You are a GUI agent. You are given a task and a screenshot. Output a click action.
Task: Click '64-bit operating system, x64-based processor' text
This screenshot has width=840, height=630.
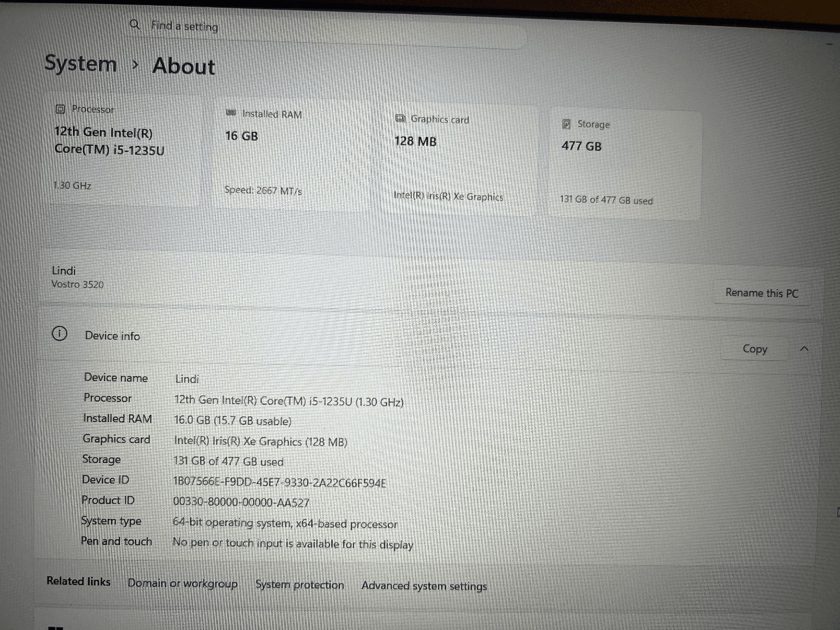(x=285, y=523)
